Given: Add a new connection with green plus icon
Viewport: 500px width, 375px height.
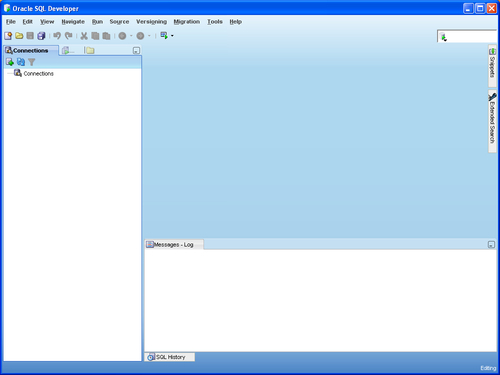Looking at the screenshot, I should pyautogui.click(x=10, y=62).
